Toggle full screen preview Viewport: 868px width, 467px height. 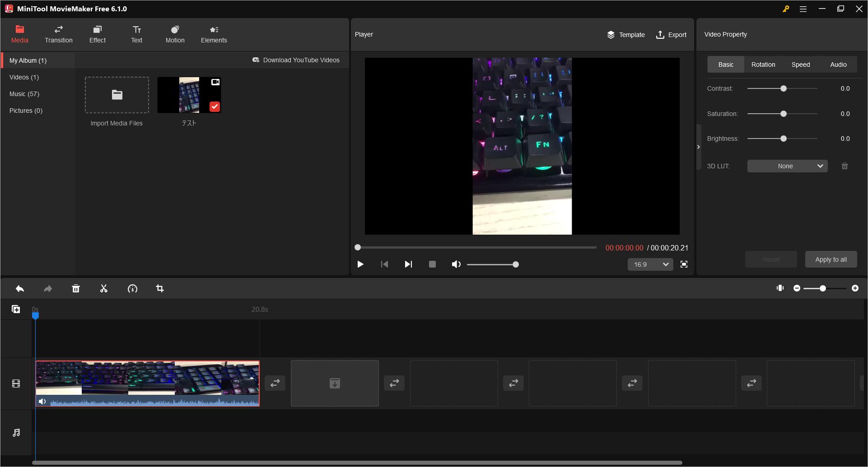(x=684, y=264)
